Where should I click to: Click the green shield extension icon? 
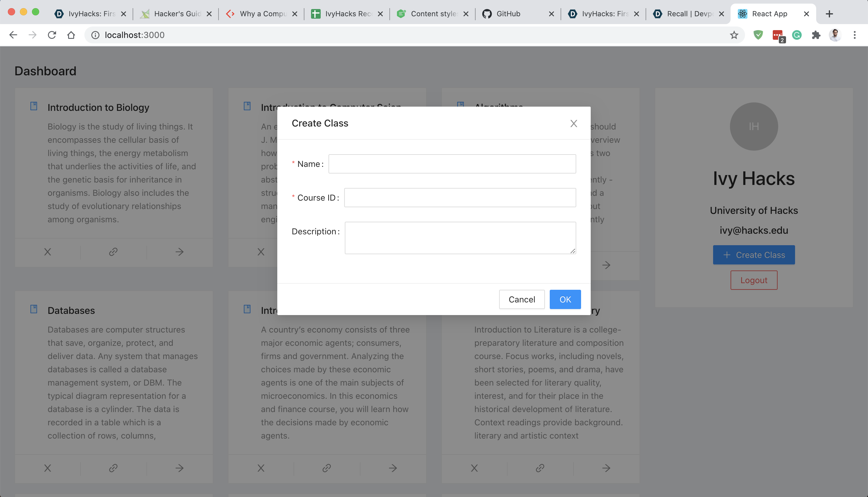(x=758, y=35)
